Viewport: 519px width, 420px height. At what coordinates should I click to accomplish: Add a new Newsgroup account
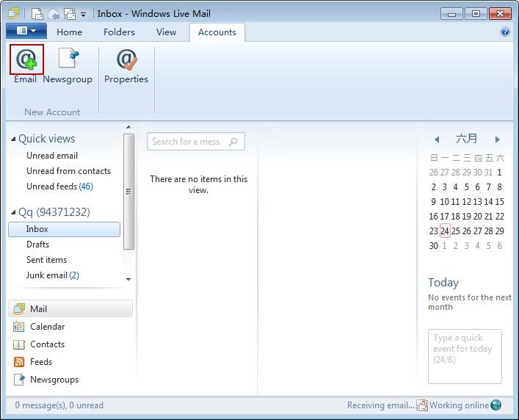point(68,65)
